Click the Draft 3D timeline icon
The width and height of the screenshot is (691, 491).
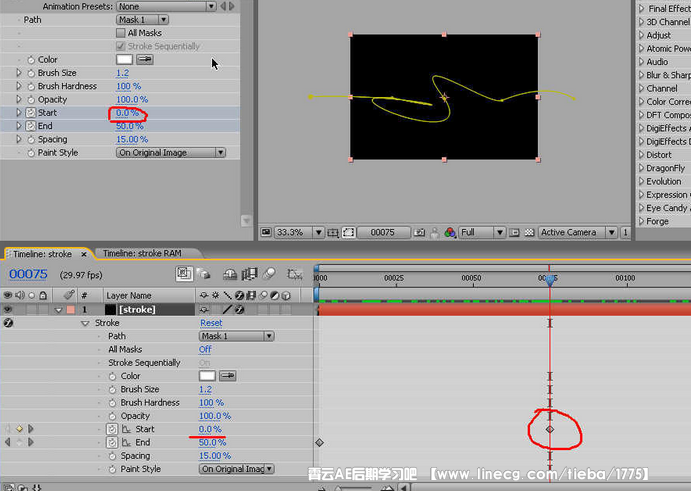tap(204, 274)
